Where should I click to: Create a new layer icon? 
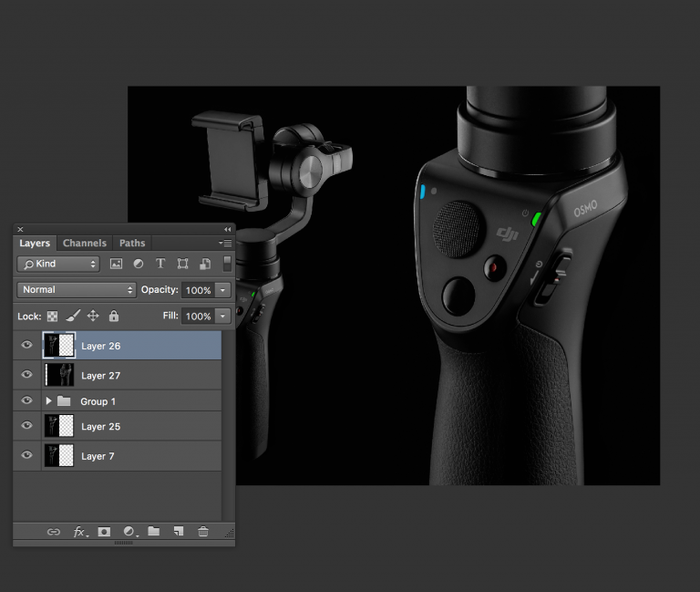pos(179,531)
